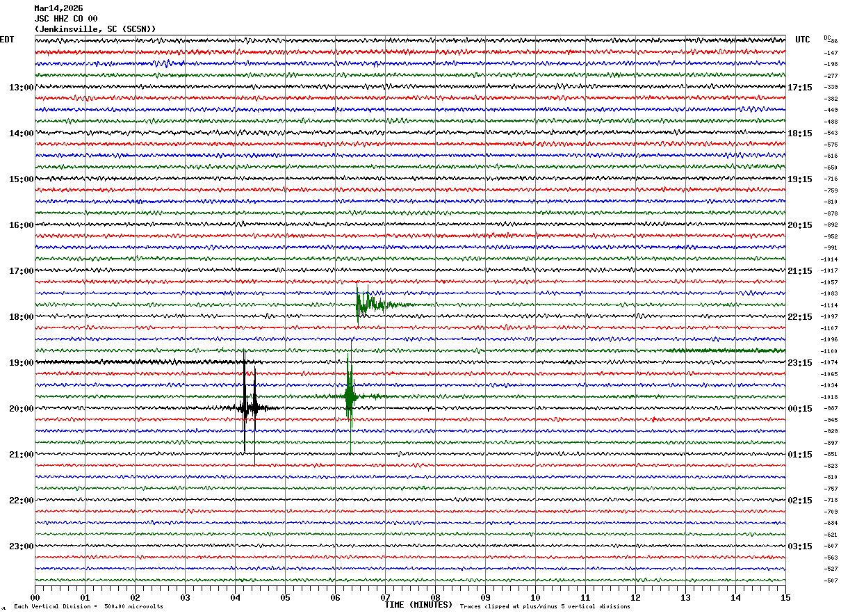Click the DC offset value -543
This screenshot has height=616, width=841.
pyautogui.click(x=831, y=133)
